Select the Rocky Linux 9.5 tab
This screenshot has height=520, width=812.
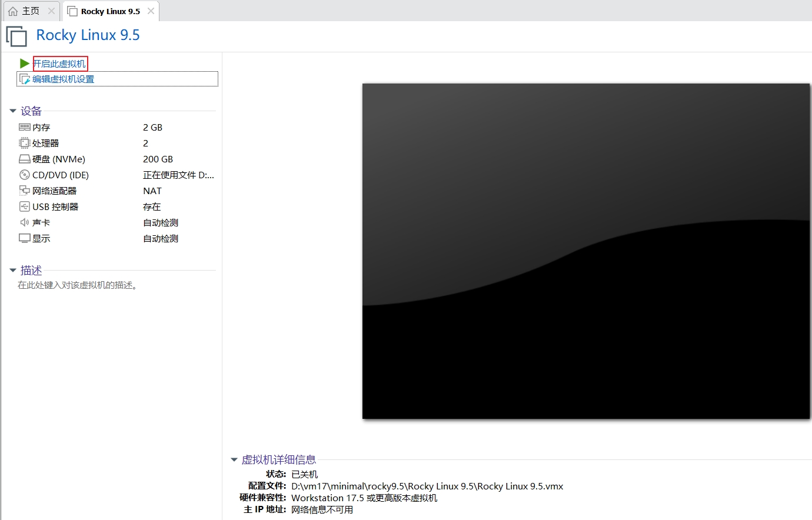pos(111,11)
